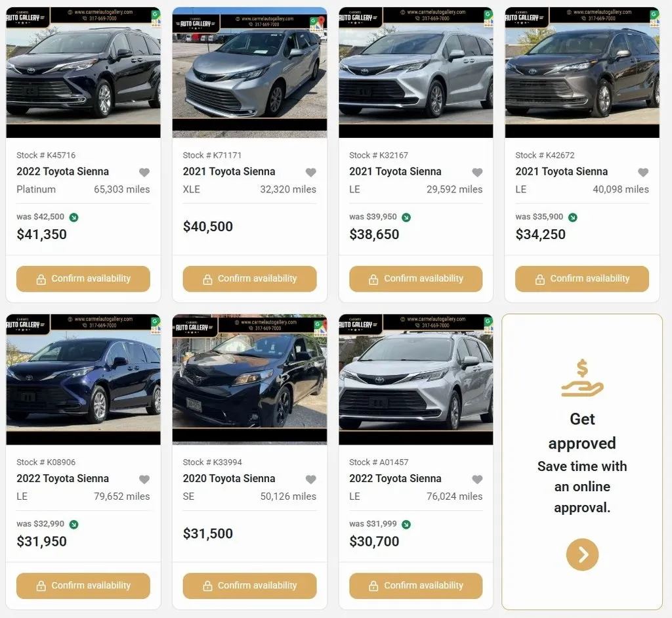Open photo of the blue stock K08906 Sienna
672x618 pixels.
(x=83, y=380)
